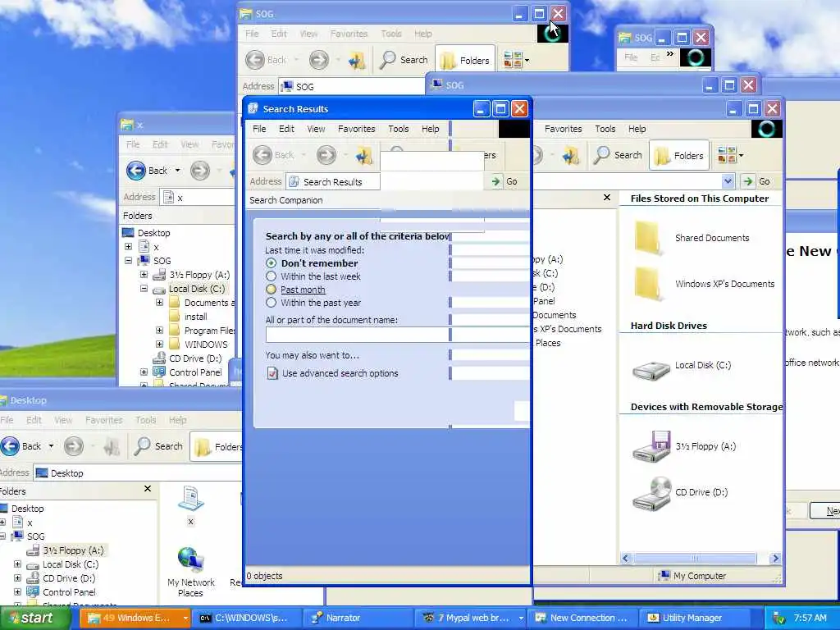
Task: Toggle Folders button in My Computer window toolbar
Action: [x=679, y=155]
